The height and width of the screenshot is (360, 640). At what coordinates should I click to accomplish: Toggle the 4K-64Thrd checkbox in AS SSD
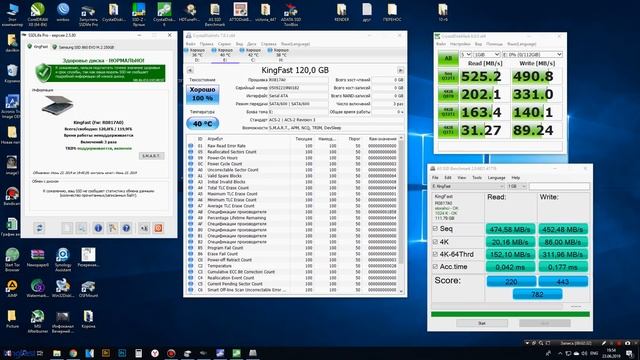pos(435,254)
